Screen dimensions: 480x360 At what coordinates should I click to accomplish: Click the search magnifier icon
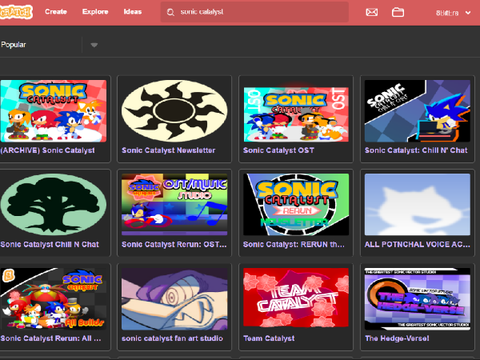click(170, 12)
